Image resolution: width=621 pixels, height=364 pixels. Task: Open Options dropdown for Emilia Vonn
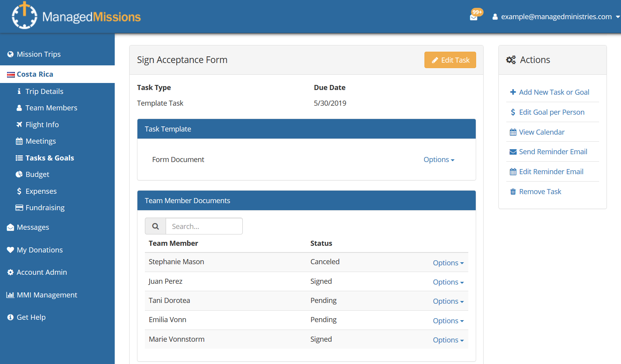pos(448,321)
